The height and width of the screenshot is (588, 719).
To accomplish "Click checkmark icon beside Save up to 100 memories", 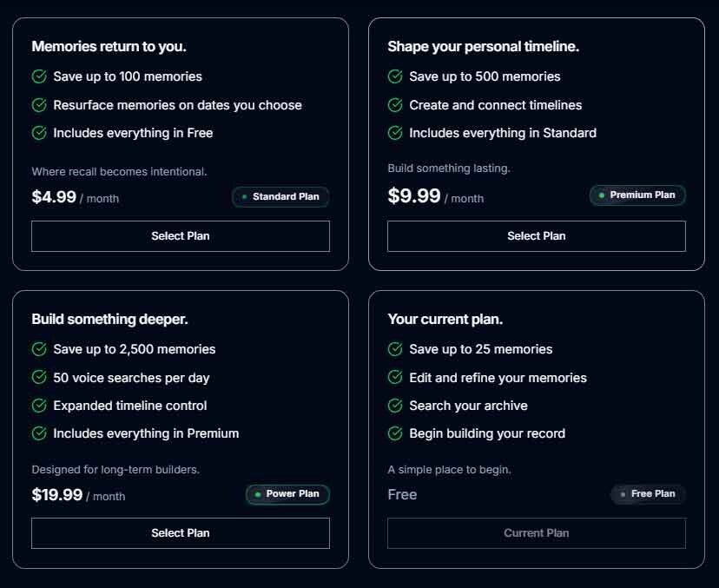I will coord(39,76).
